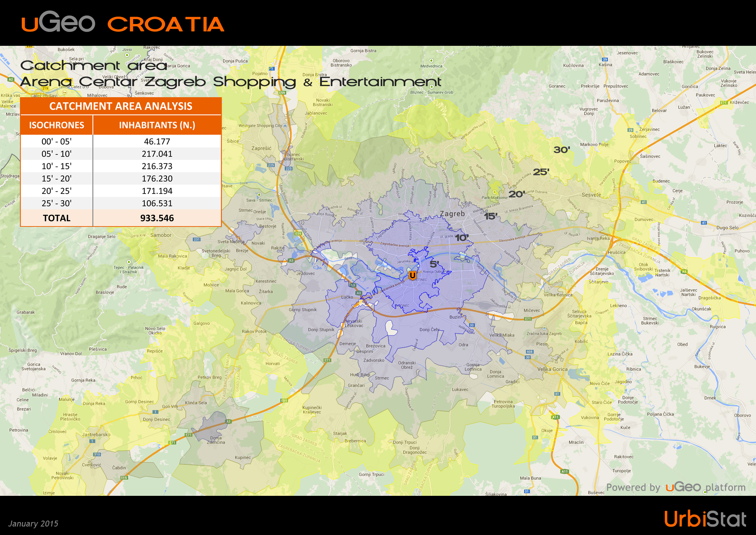Click the Park Maksimir marker icon
The height and width of the screenshot is (535, 756).
(495, 192)
